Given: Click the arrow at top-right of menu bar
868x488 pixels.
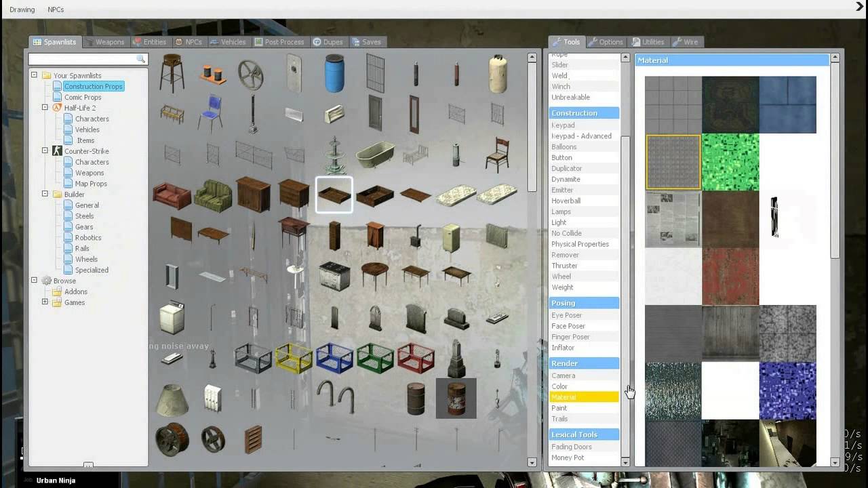Looking at the screenshot, I should 861,7.
